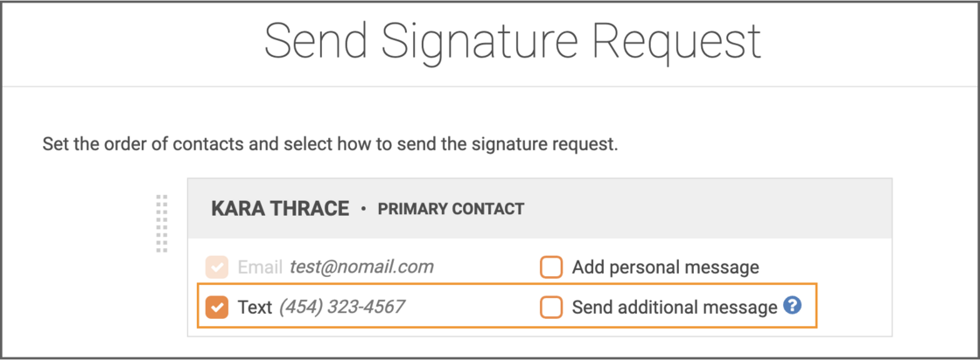Click the white checkmark inside the Text checkbox
980x360 pixels.
217,307
